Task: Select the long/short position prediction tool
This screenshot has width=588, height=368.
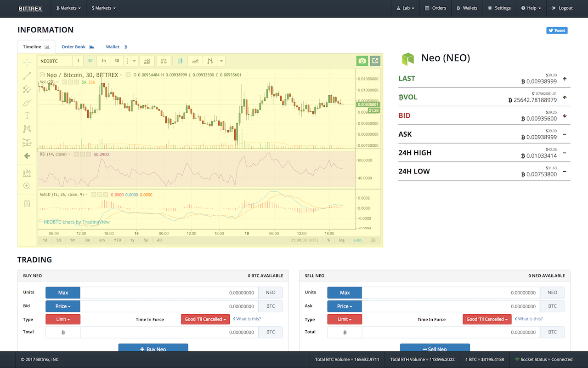Action: point(27,142)
